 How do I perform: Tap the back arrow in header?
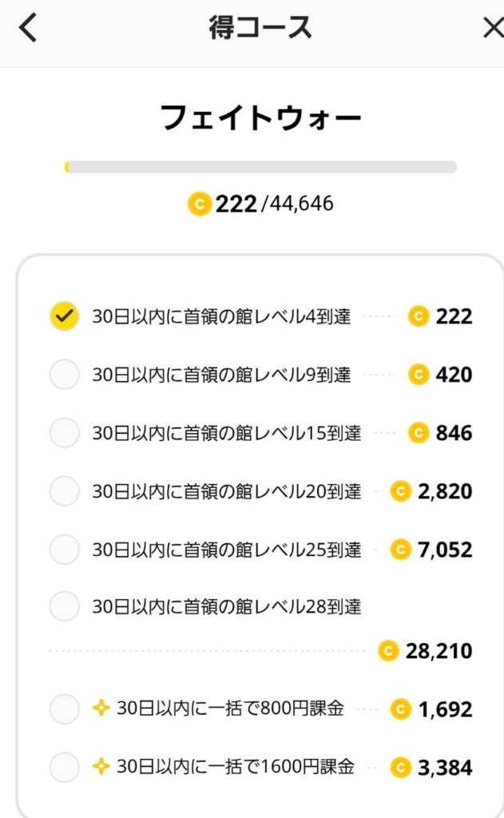[28, 29]
